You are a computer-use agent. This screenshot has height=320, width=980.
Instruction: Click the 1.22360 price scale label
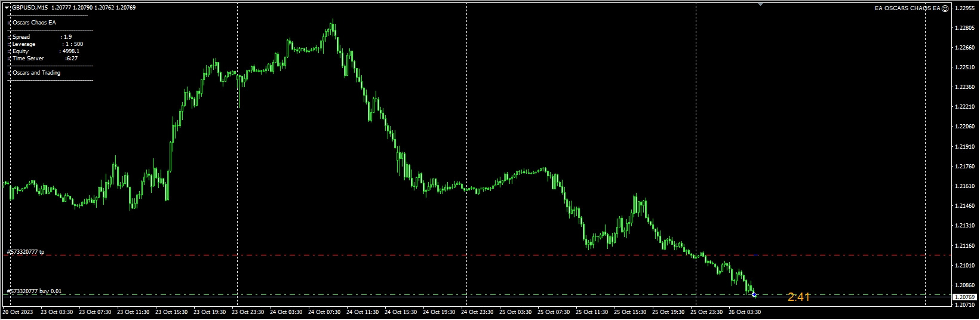[x=965, y=87]
